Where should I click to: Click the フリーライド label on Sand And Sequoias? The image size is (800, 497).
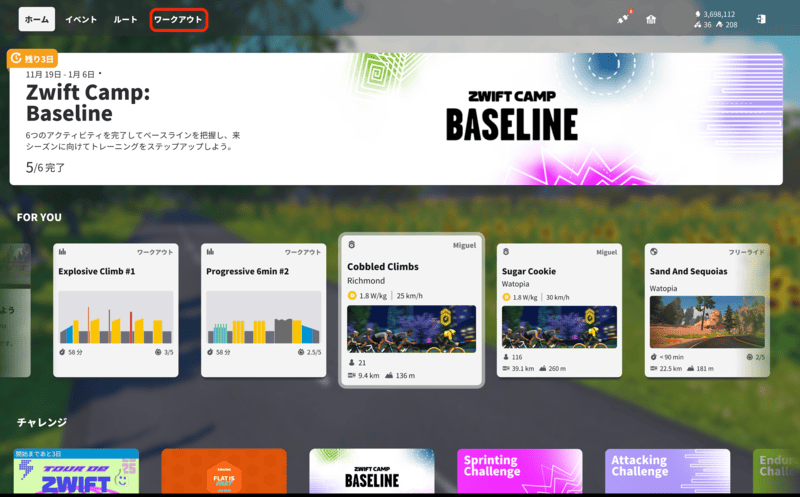[746, 252]
